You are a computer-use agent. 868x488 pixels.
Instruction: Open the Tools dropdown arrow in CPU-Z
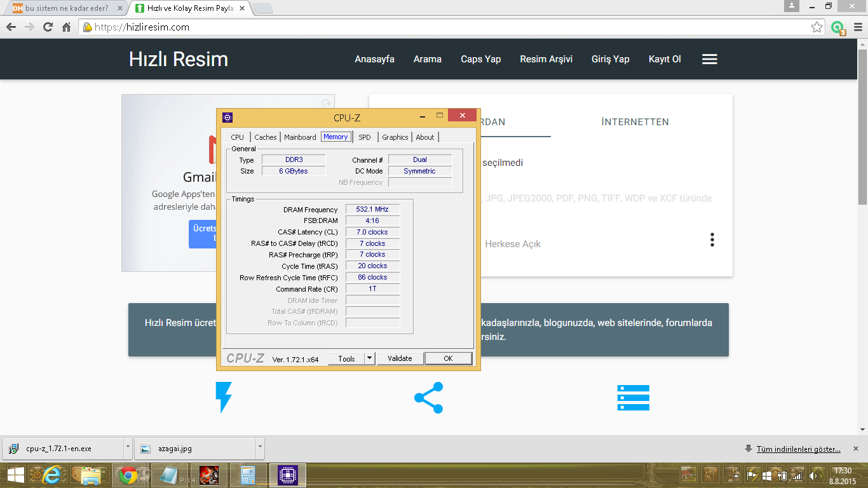point(369,358)
